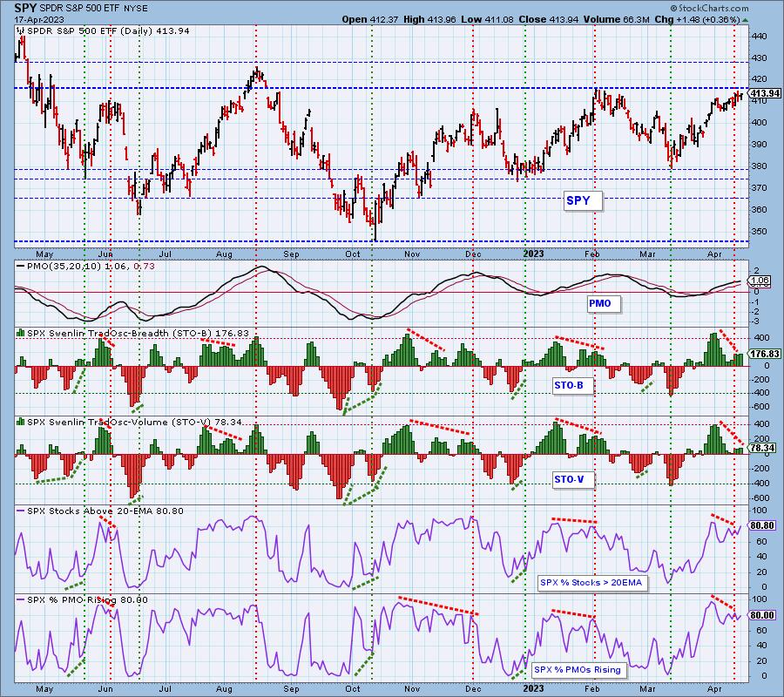The image size is (784, 697).
Task: Click the Low 411.08 value
Action: click(487, 19)
